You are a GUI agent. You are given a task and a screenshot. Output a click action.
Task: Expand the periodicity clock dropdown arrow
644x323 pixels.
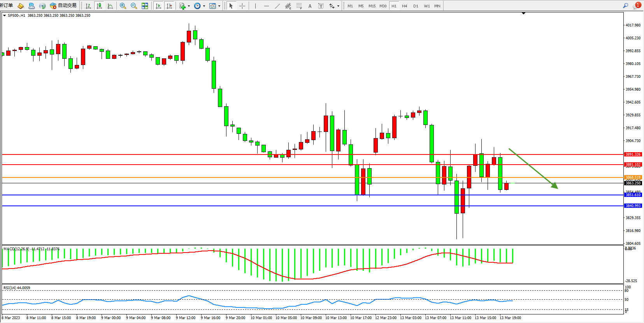coord(204,6)
